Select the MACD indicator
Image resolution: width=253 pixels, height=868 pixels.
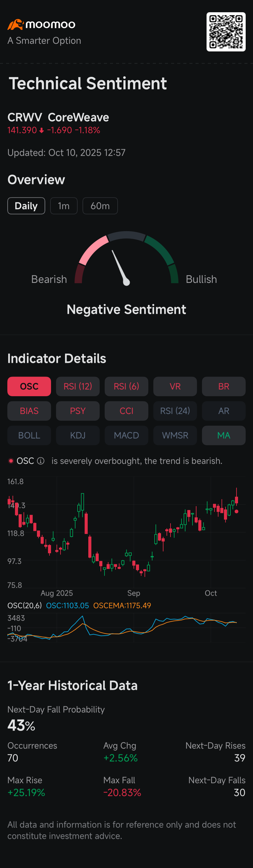(x=127, y=435)
